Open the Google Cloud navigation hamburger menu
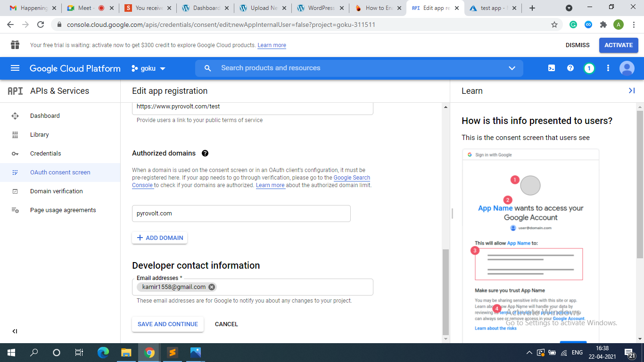 tap(15, 68)
